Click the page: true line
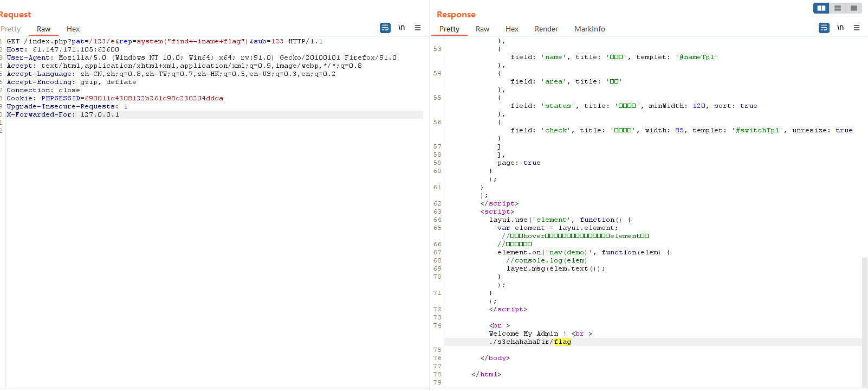Viewport: 868px width, 391px height. (519, 163)
